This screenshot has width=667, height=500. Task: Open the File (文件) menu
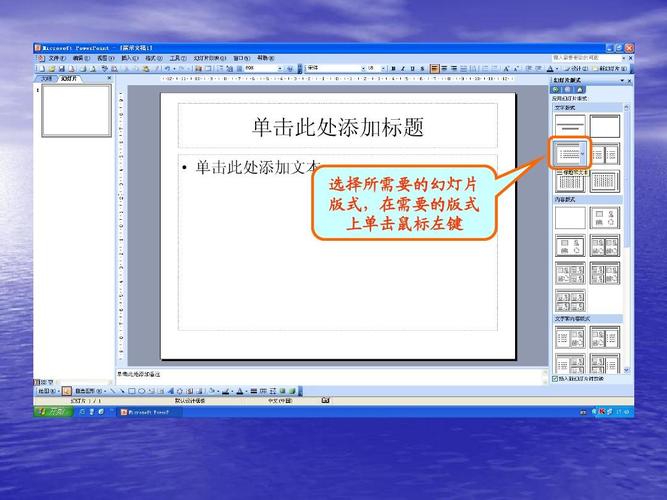click(x=57, y=58)
